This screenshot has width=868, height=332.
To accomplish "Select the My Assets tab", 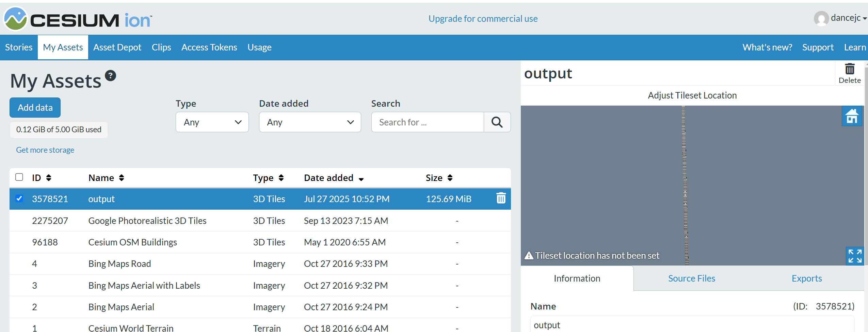I will [x=63, y=47].
